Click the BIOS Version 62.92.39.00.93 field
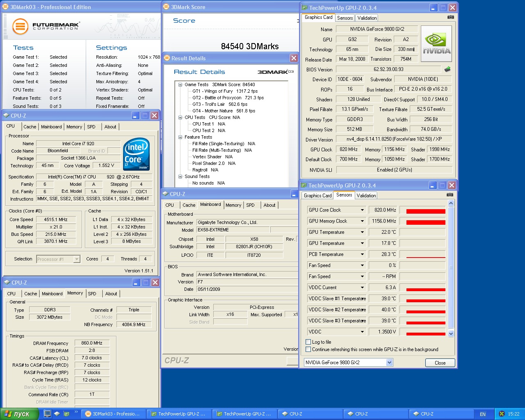The width and height of the screenshot is (525, 420). (x=388, y=69)
